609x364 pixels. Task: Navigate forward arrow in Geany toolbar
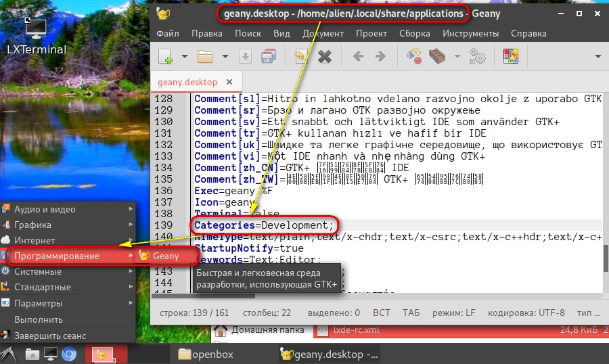[x=380, y=56]
